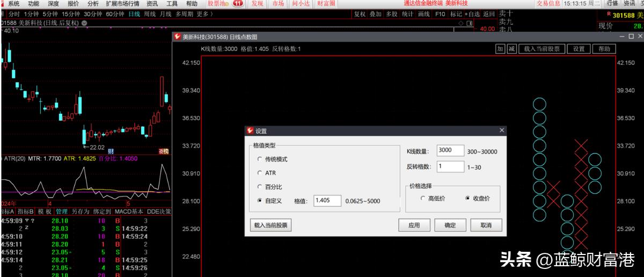Click the K线数量 input field
The width and height of the screenshot is (644, 277).
click(450, 151)
